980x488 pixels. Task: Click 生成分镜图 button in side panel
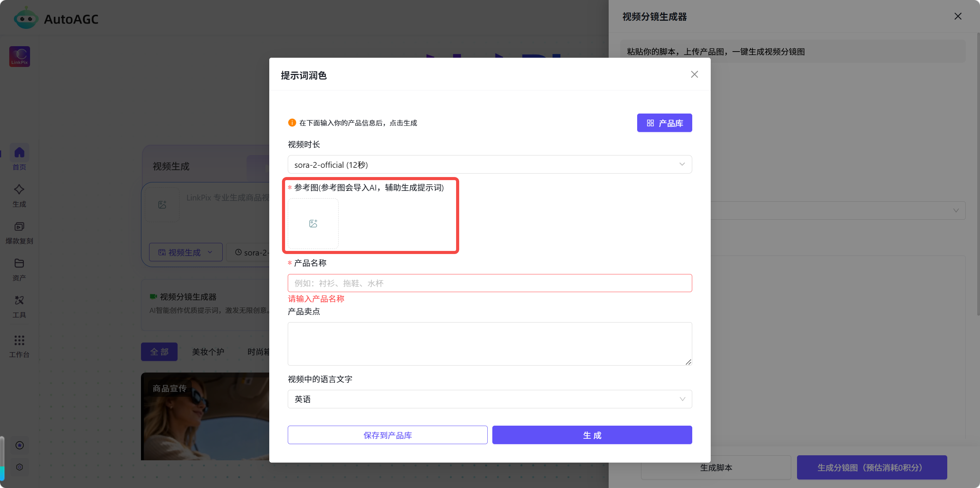coord(872,467)
